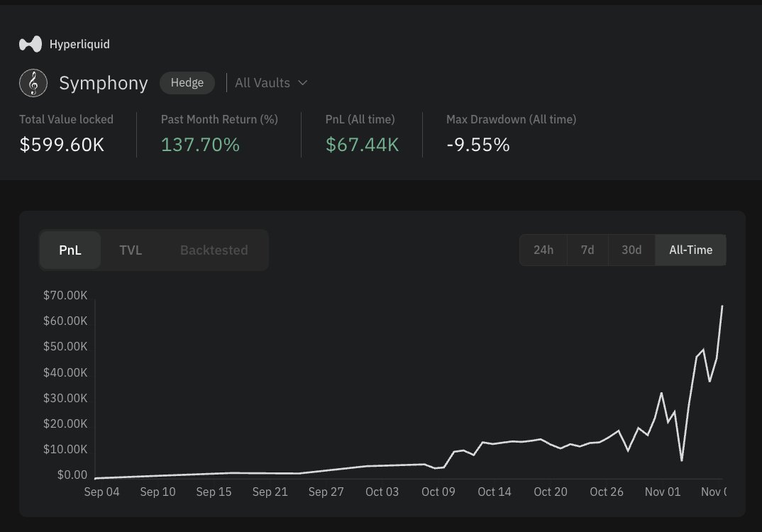This screenshot has width=762, height=532.
Task: Click the All Vaults chevron arrow
Action: [303, 83]
